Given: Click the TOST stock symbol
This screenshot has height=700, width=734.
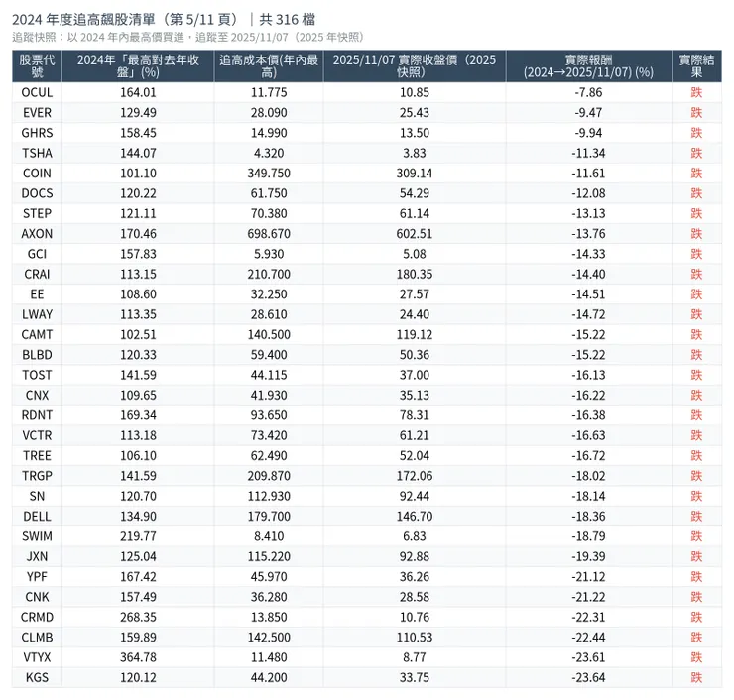Looking at the screenshot, I should [37, 375].
